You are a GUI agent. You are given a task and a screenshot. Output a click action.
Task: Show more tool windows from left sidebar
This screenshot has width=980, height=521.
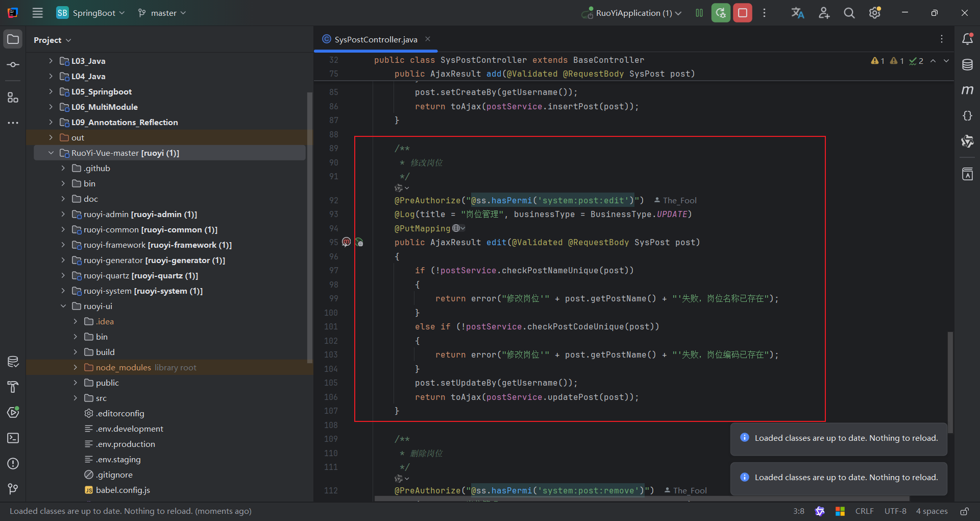click(13, 123)
